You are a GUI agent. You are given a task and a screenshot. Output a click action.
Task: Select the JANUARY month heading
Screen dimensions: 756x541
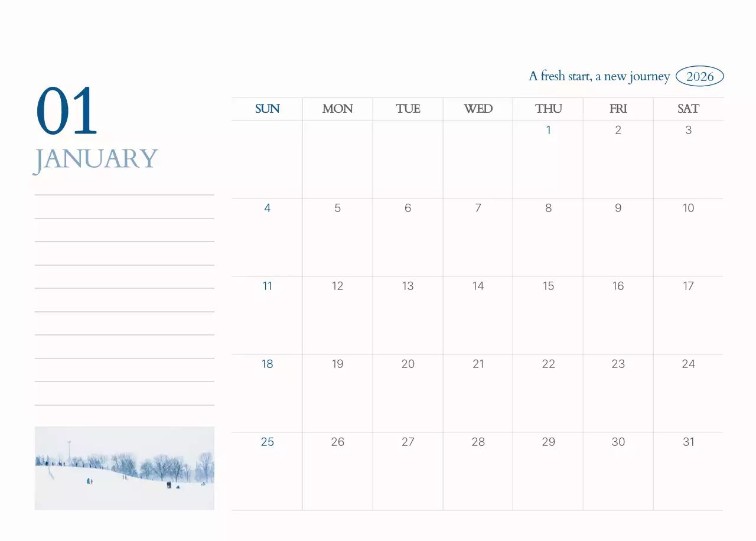pos(96,159)
